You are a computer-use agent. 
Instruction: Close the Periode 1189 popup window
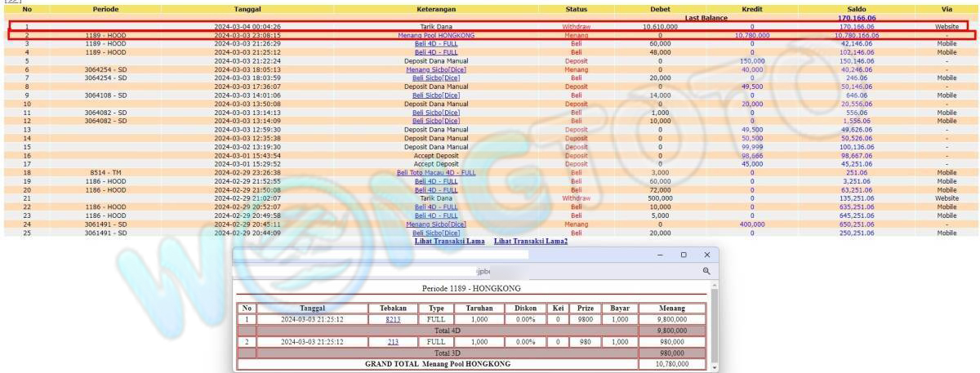click(x=706, y=255)
